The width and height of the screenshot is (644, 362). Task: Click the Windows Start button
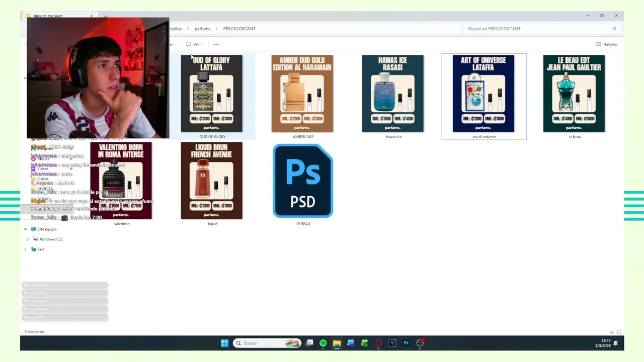(224, 343)
